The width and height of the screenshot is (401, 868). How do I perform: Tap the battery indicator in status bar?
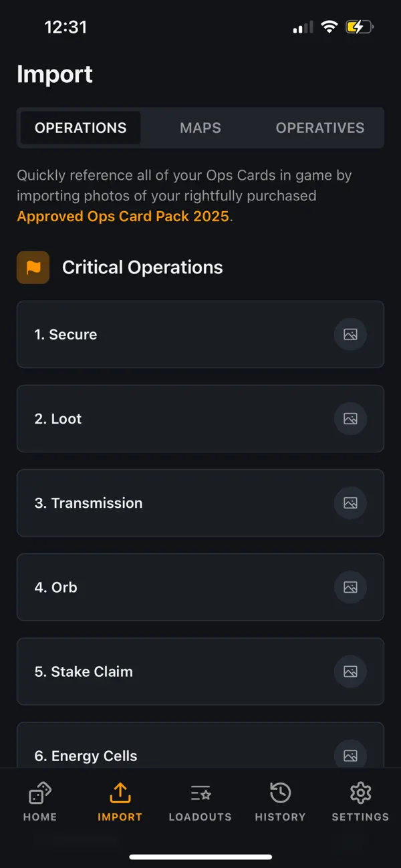(x=359, y=27)
